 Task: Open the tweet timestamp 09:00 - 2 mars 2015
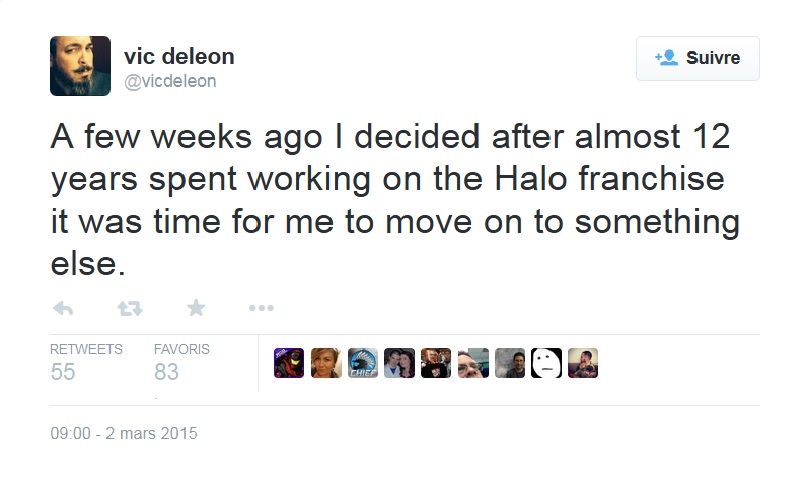tap(124, 434)
